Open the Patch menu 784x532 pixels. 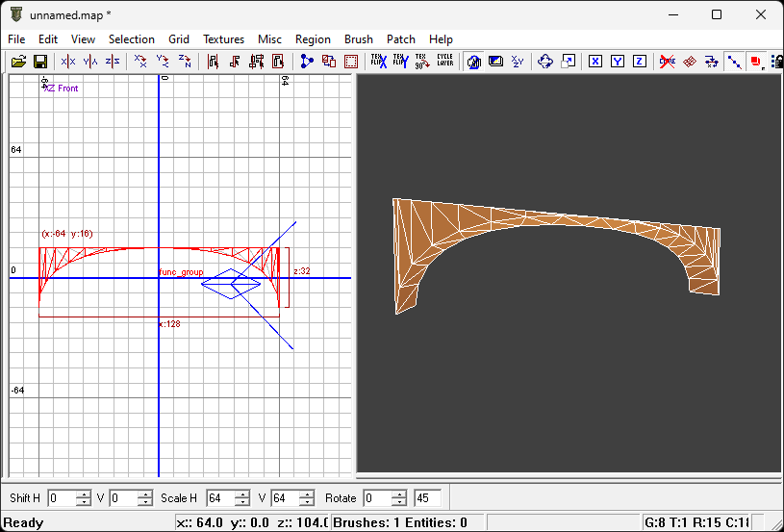(400, 39)
